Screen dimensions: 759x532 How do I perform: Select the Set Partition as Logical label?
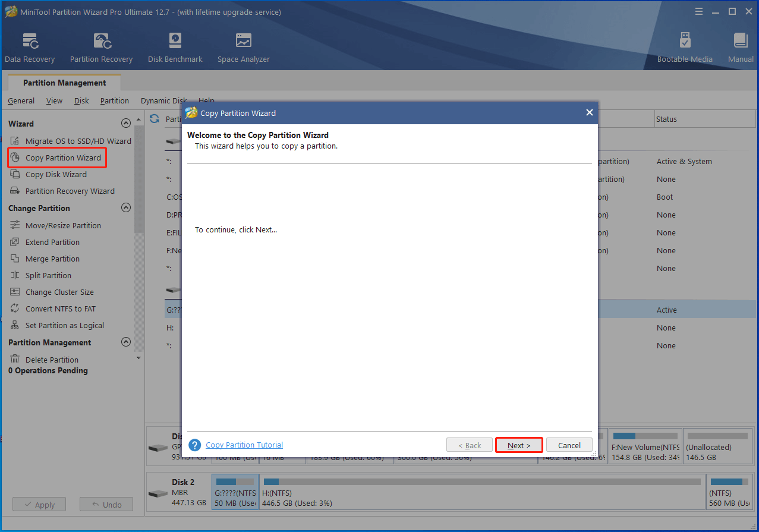[x=65, y=325]
